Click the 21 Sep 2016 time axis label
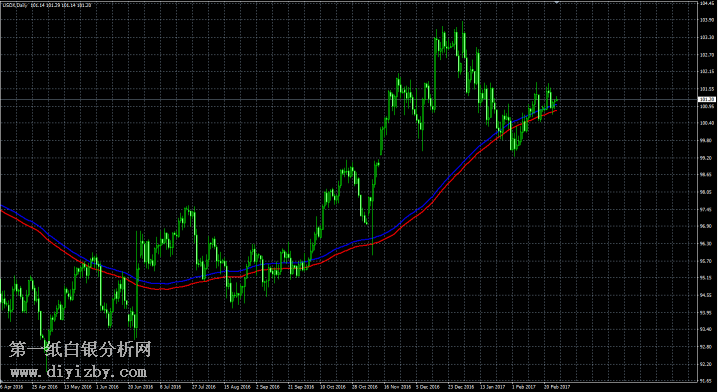This screenshot has height=392, width=718. point(300,387)
